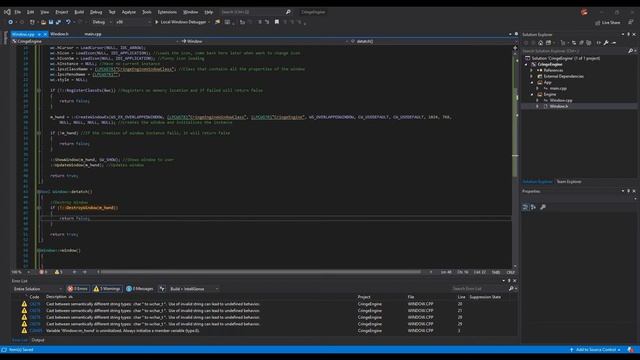The height and width of the screenshot is (360, 640).
Task: Click the Save icon in toolbar
Action: (51, 22)
